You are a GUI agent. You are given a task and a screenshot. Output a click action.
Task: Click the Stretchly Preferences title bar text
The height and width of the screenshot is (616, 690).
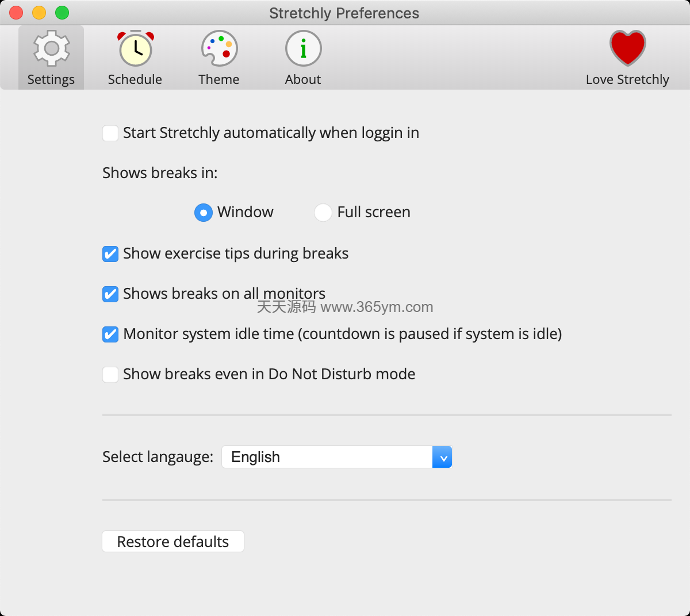point(344,13)
